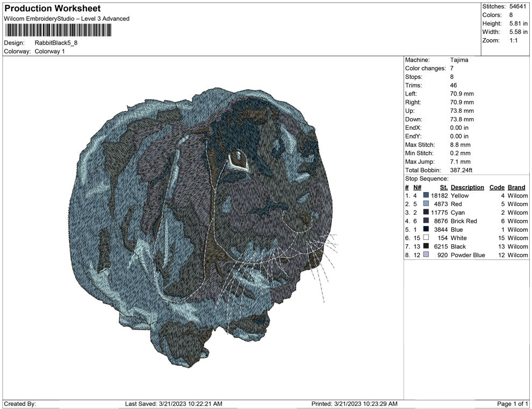Select the Cyan thread color swatch
The height and width of the screenshot is (409, 532).
(426, 213)
